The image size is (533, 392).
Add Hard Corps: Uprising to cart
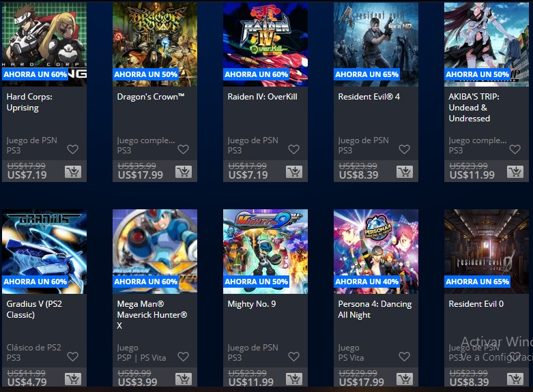(x=73, y=172)
